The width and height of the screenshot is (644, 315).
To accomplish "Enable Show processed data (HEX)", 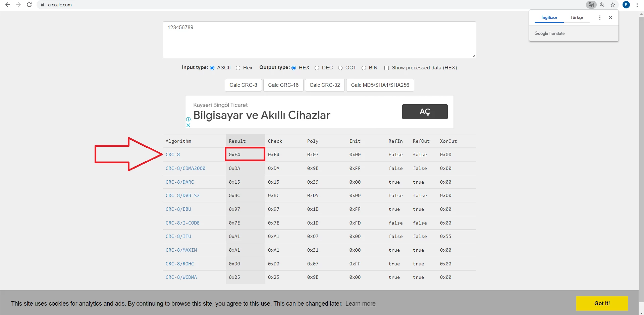I will pyautogui.click(x=386, y=68).
